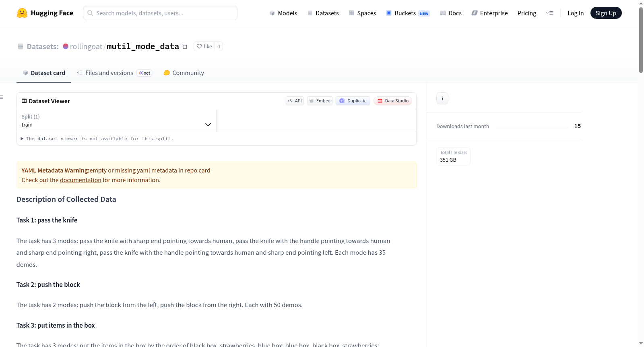This screenshot has height=347, width=644.
Task: Open the Enterprise nav item
Action: click(x=489, y=13)
